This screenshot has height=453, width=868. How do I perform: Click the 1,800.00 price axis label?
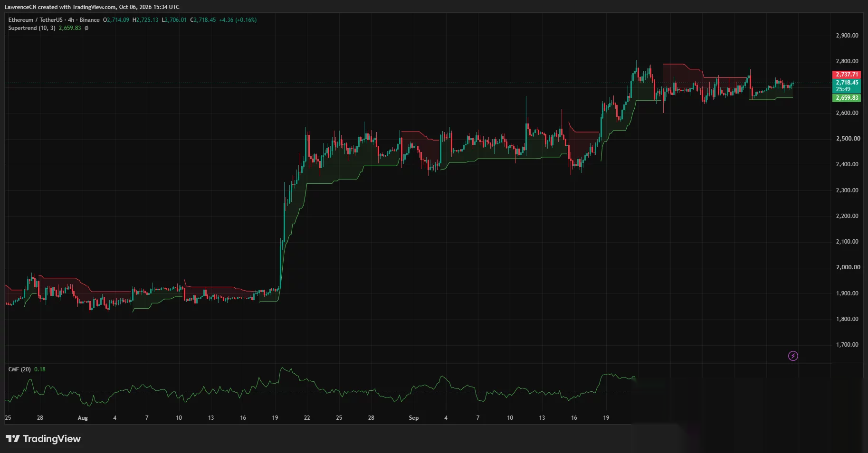point(847,319)
